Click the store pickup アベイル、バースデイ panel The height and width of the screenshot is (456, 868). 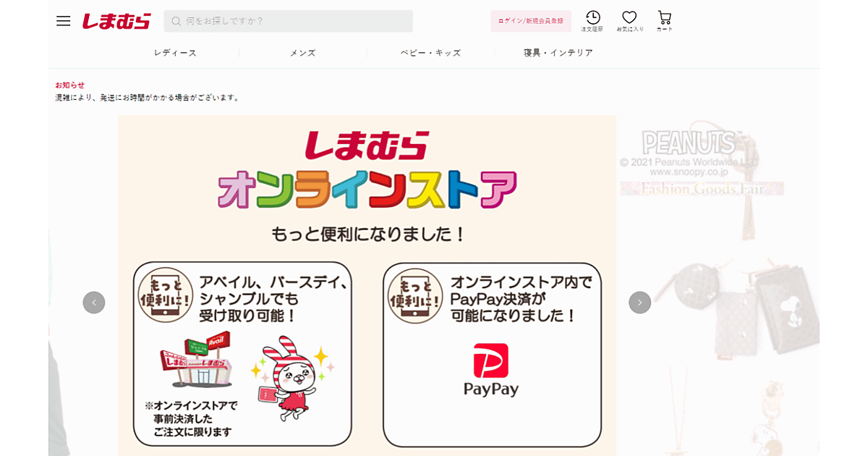pos(242,355)
